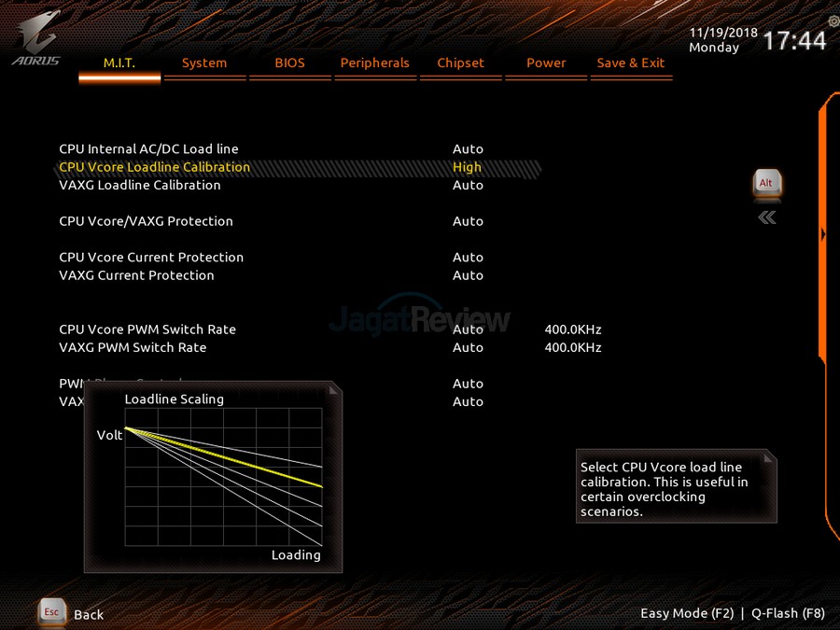
Task: Open the Power tab
Action: (x=546, y=63)
